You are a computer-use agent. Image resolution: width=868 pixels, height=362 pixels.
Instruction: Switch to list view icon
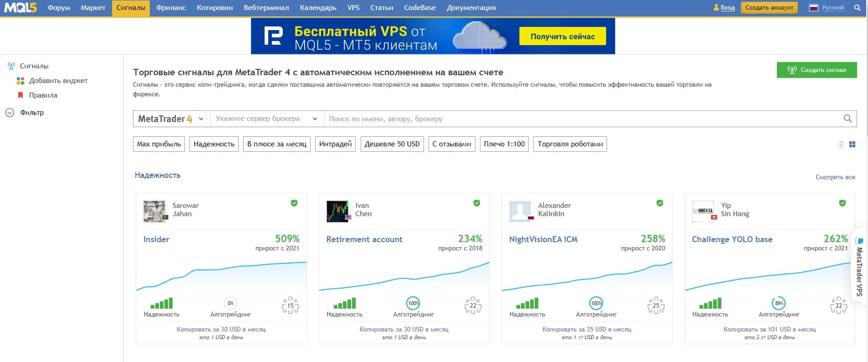coord(840,144)
